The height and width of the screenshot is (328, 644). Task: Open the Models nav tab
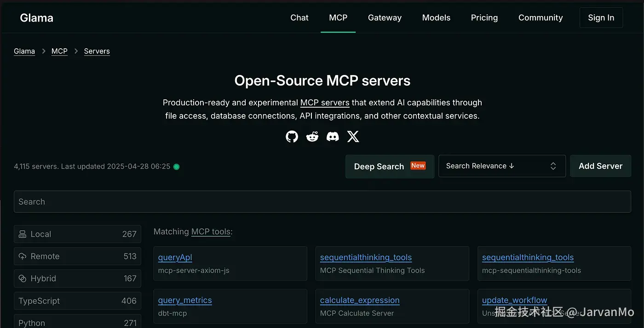point(436,17)
